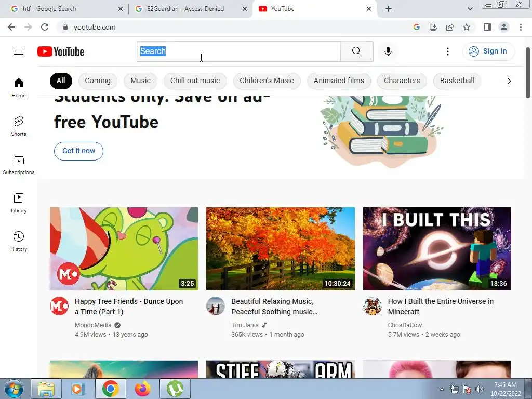Viewport: 532px width, 399px height.
Task: Play Happy Tree Friends thumbnail
Action: point(124,249)
